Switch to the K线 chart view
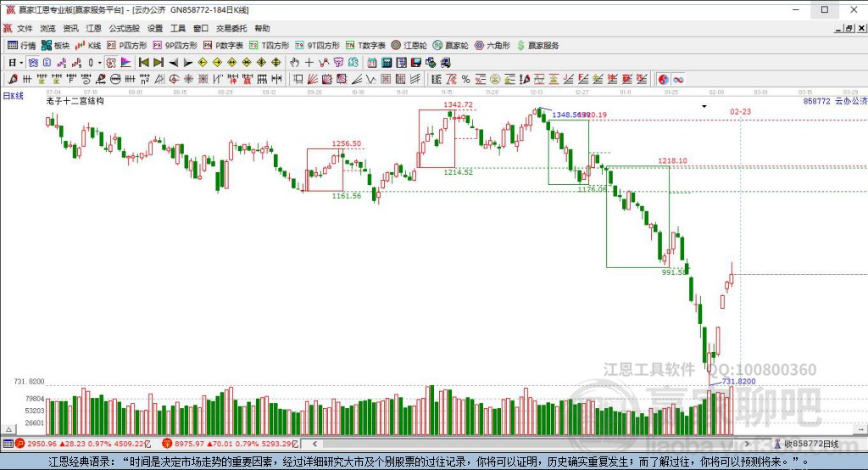Image resolution: width=868 pixels, height=470 pixels. 88,46
